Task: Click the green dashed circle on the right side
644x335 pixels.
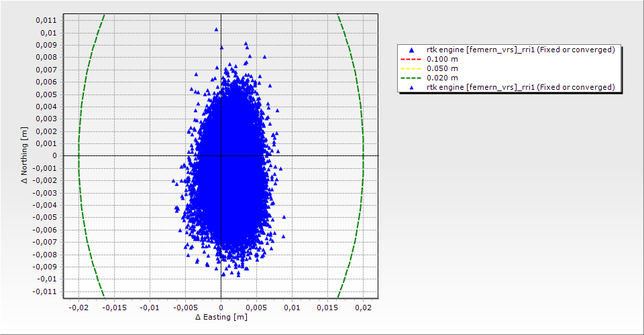Action: pos(363,155)
